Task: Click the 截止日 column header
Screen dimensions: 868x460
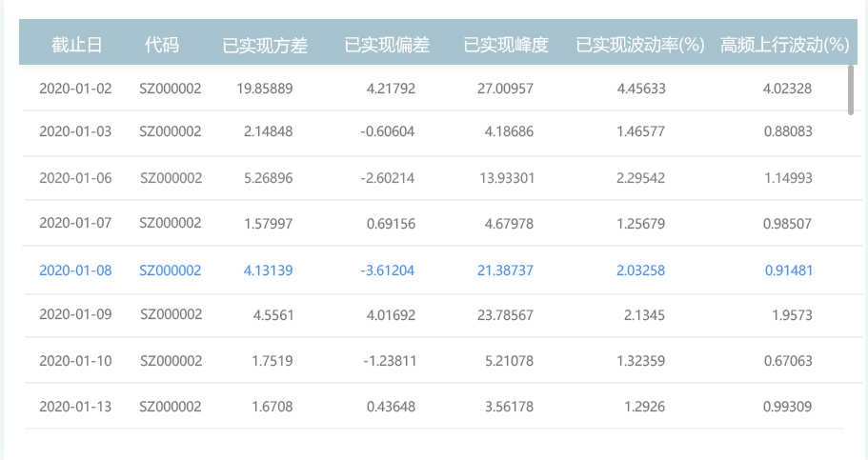Action: 76,45
